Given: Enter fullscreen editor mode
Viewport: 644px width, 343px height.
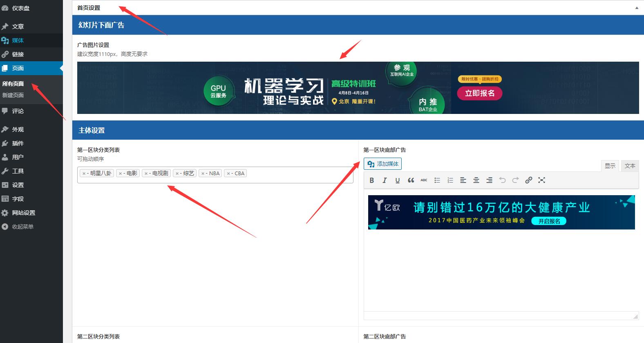Looking at the screenshot, I should pyautogui.click(x=541, y=180).
